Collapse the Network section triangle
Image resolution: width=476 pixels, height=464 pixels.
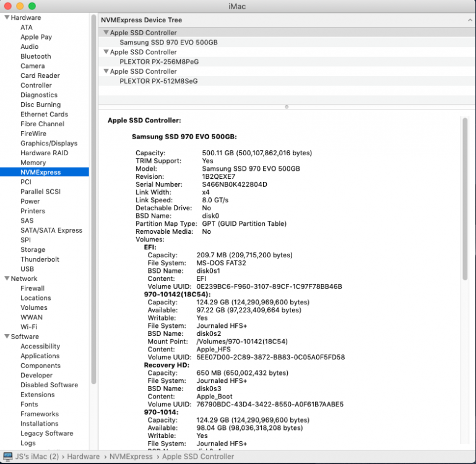click(7, 278)
